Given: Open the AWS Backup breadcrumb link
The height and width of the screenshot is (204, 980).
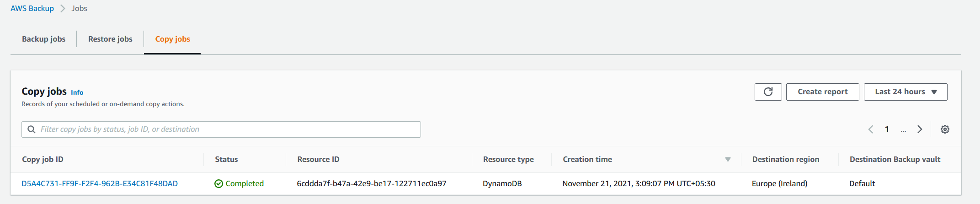Looking at the screenshot, I should 32,8.
